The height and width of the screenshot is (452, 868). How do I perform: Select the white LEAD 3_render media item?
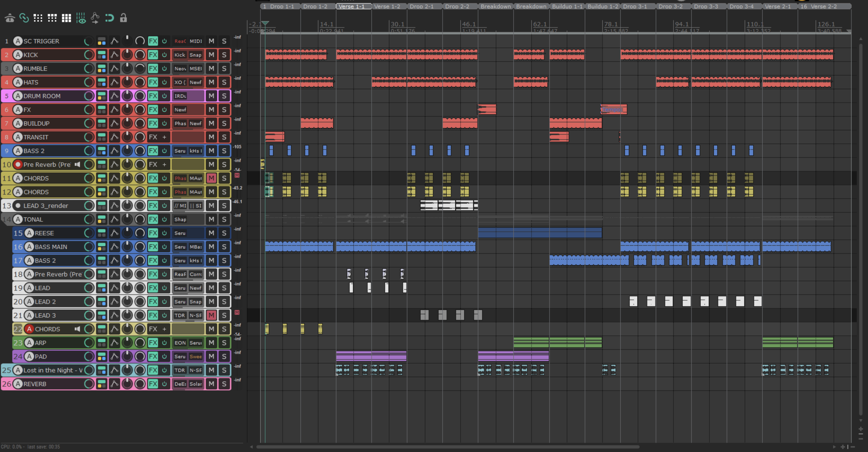tap(449, 206)
